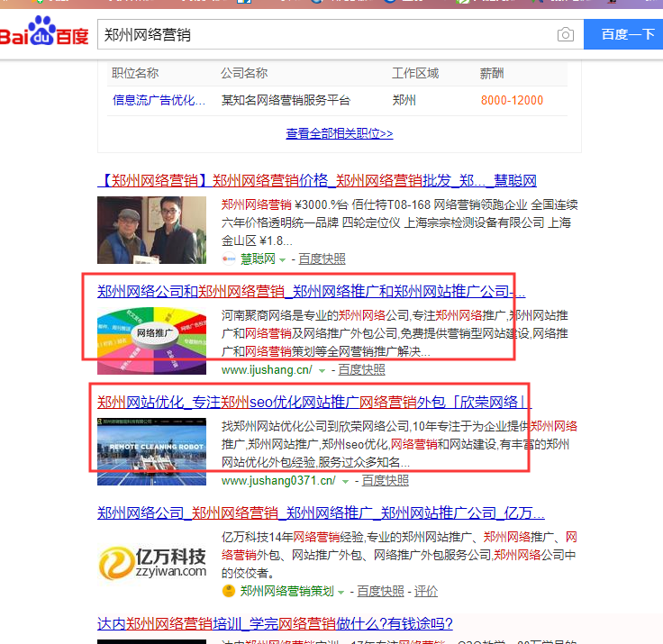The image size is (663, 644).
Task: Click 郑州网络营销策划 source label
Action: coord(287,591)
